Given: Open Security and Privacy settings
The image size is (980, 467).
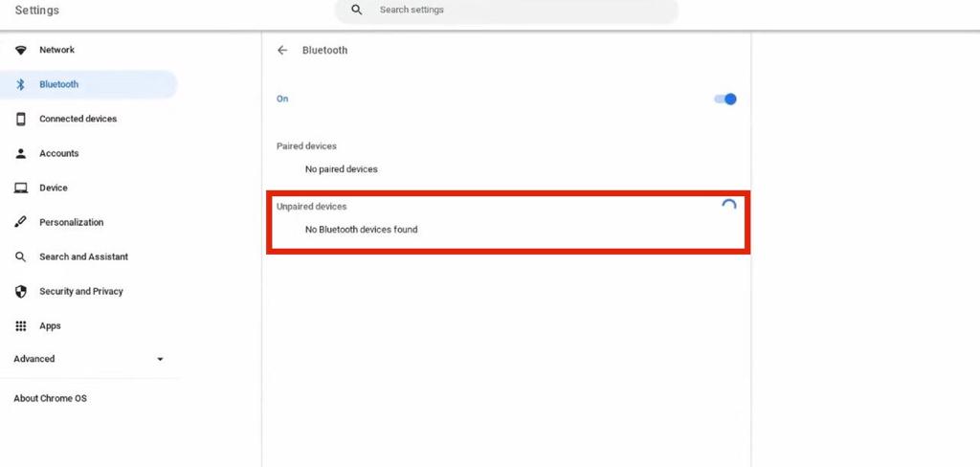Looking at the screenshot, I should pyautogui.click(x=81, y=291).
